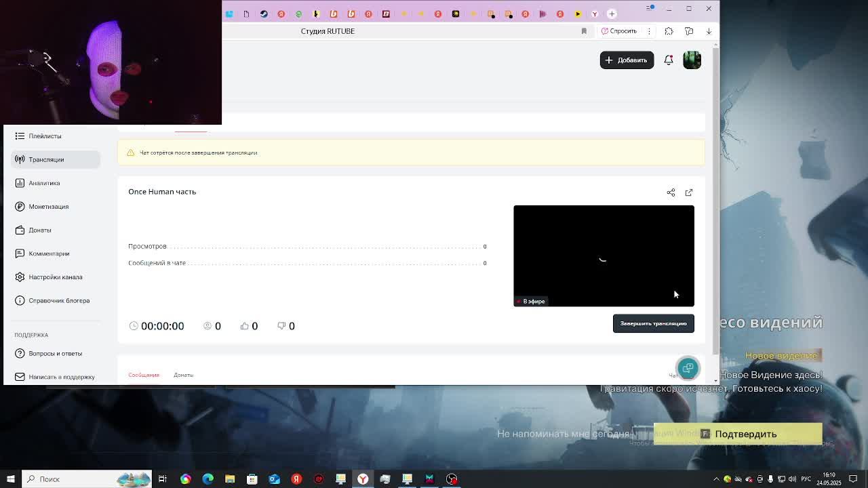Switch to Yandex Browser on the taskbar
The height and width of the screenshot is (488, 868).
point(363,479)
